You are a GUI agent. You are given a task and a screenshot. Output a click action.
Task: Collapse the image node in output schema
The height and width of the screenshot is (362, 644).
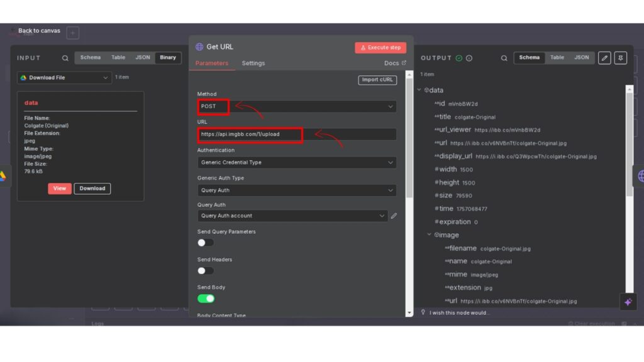430,234
